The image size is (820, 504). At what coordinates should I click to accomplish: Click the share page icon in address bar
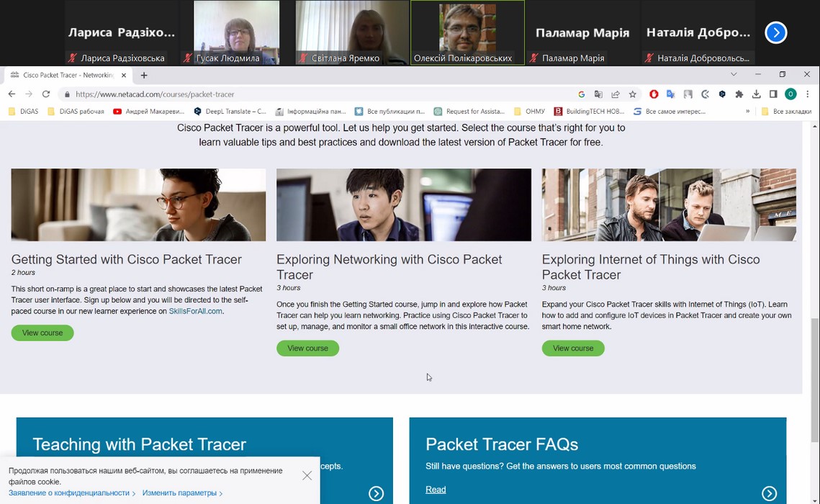click(x=616, y=94)
